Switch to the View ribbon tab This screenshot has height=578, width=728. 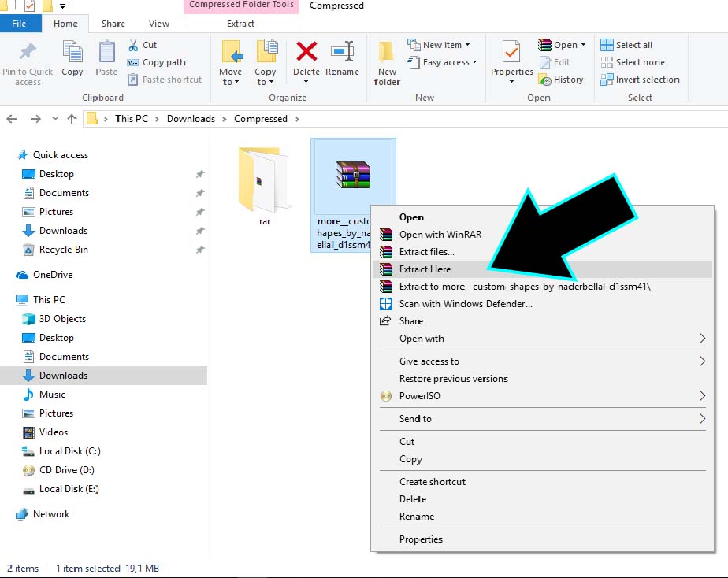[x=159, y=24]
